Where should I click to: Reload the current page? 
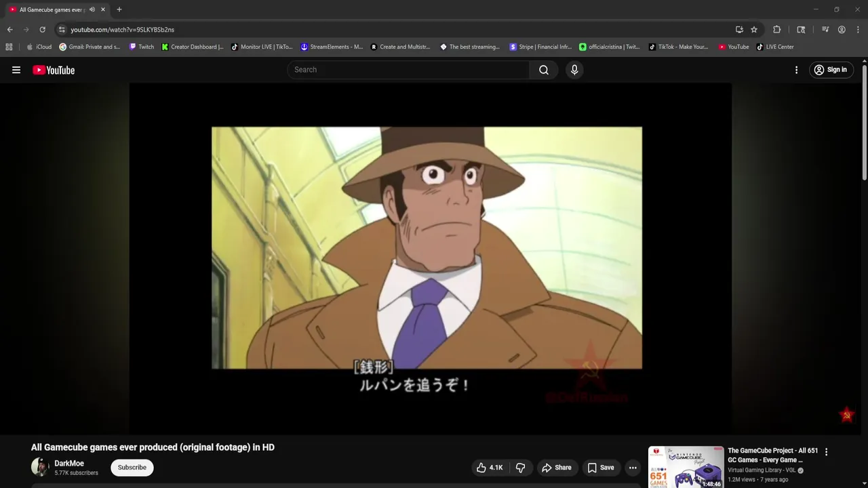[x=42, y=30]
